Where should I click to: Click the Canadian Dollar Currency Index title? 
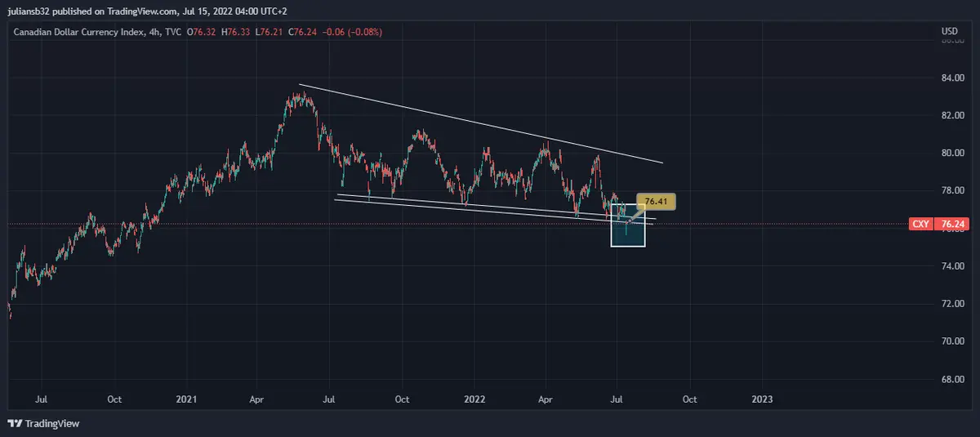(x=72, y=32)
